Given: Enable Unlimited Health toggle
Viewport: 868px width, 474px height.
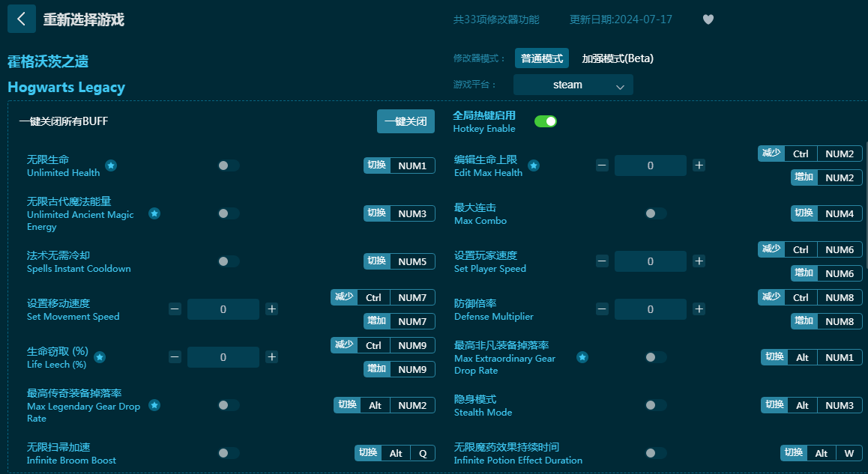Looking at the screenshot, I should tap(228, 165).
